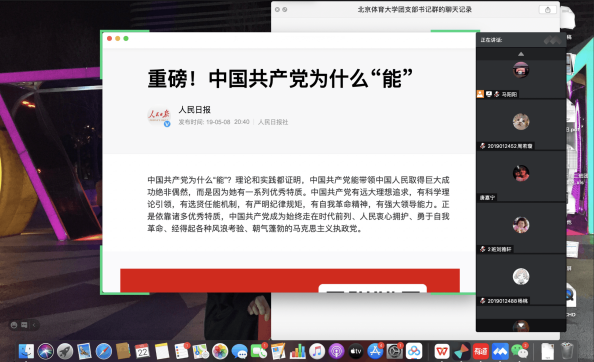Open the white document stack in Dock
Image resolution: width=594 pixels, height=362 pixels.
548,351
